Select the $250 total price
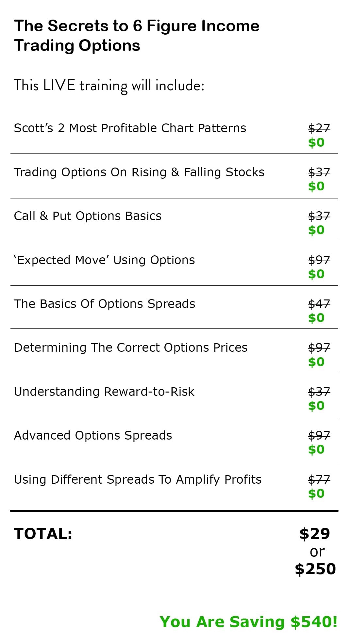The image size is (353, 644). pos(315,569)
